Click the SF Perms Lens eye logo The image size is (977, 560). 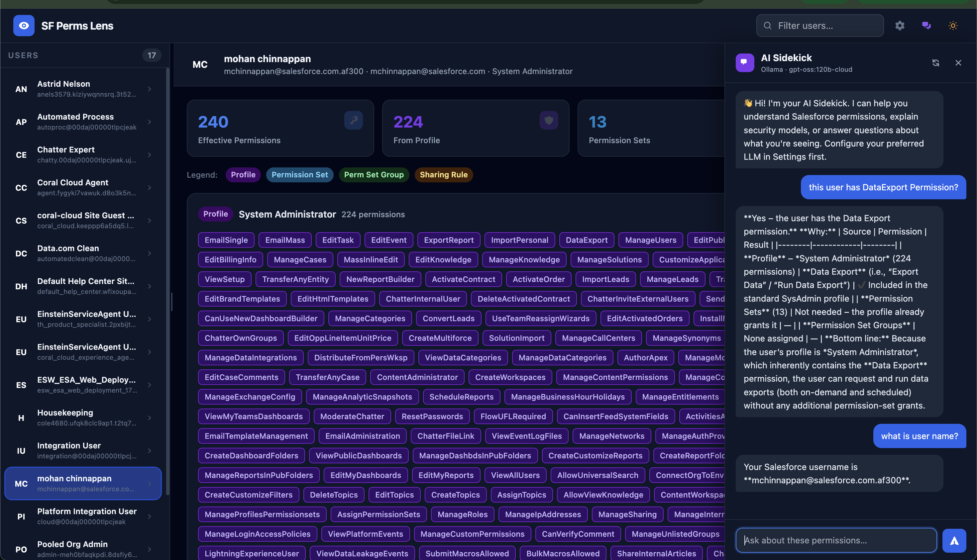(24, 26)
